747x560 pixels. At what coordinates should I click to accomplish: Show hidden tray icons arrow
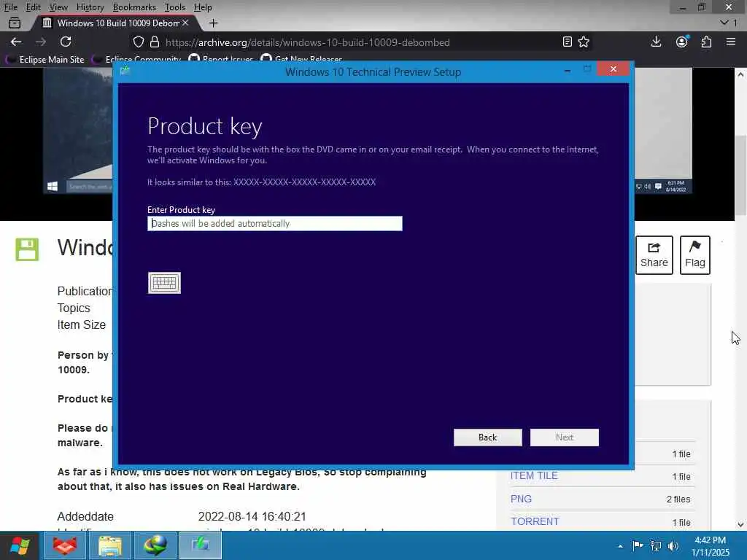pos(620,546)
